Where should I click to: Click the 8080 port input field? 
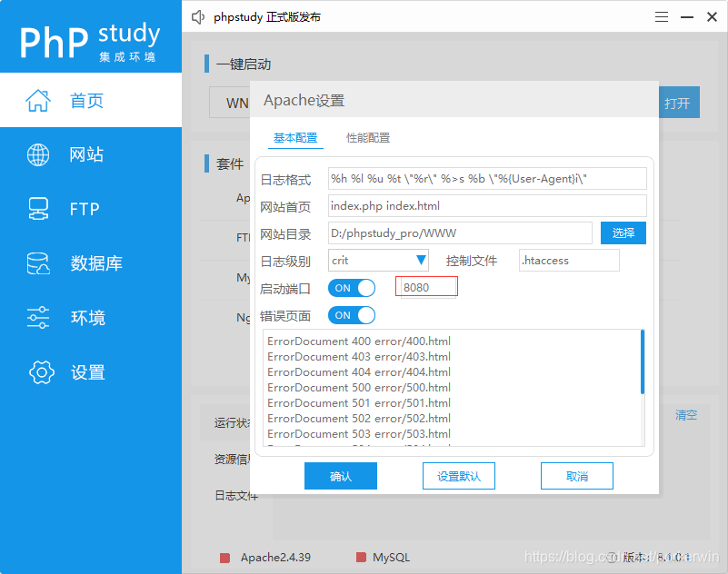click(426, 287)
